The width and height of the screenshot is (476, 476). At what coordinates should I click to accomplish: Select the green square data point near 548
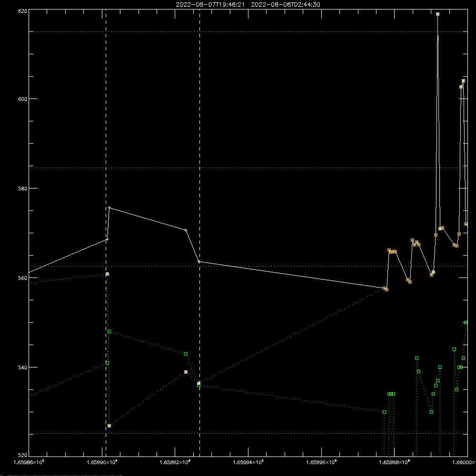[x=109, y=332]
